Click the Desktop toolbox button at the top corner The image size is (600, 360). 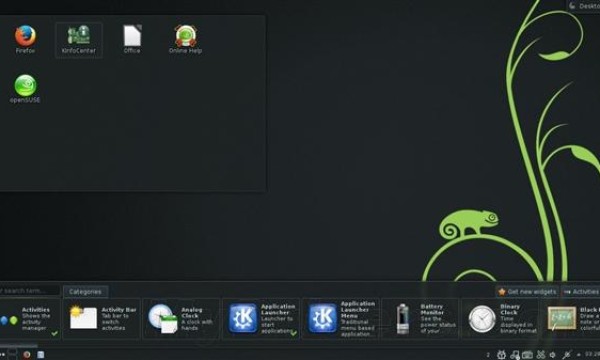584,6
